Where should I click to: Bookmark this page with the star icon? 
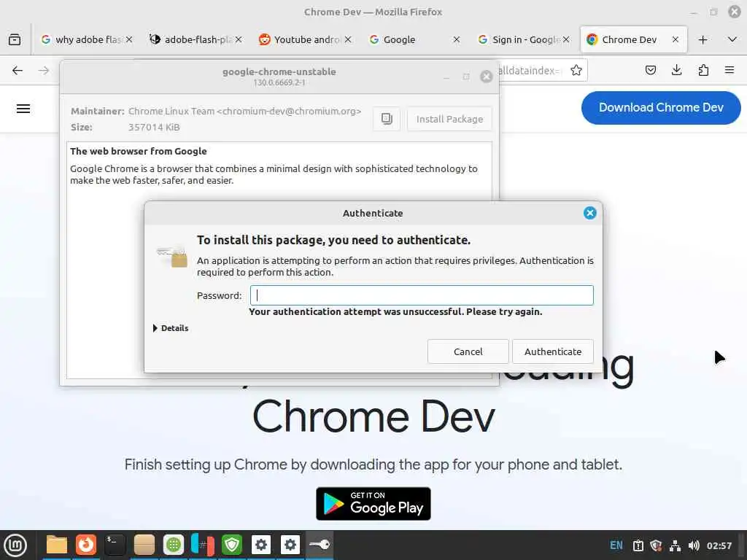[x=576, y=71]
